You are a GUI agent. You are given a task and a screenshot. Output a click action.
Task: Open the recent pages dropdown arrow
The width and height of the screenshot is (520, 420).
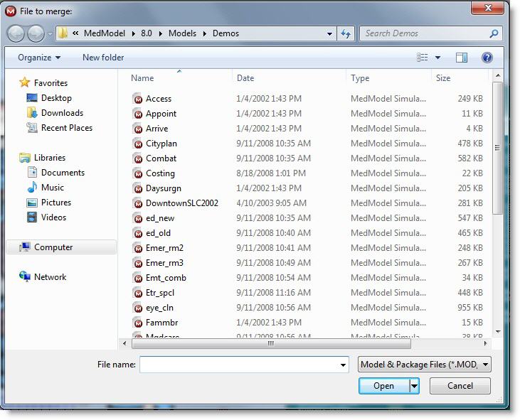50,34
